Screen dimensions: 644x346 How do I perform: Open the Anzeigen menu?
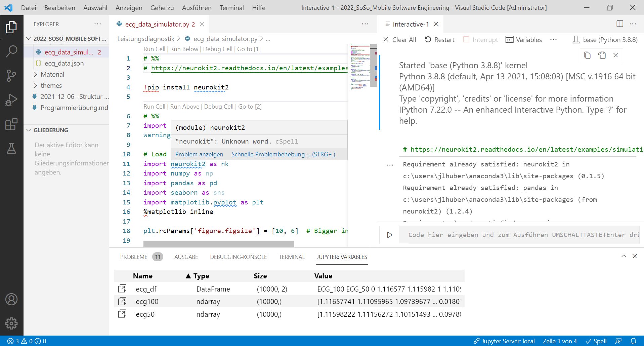[x=129, y=8]
